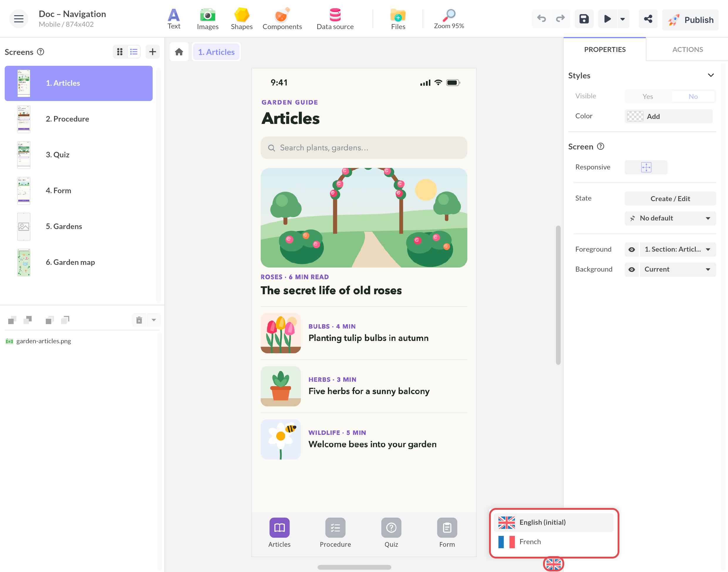
Task: Open the Text tool
Action: pos(174,19)
